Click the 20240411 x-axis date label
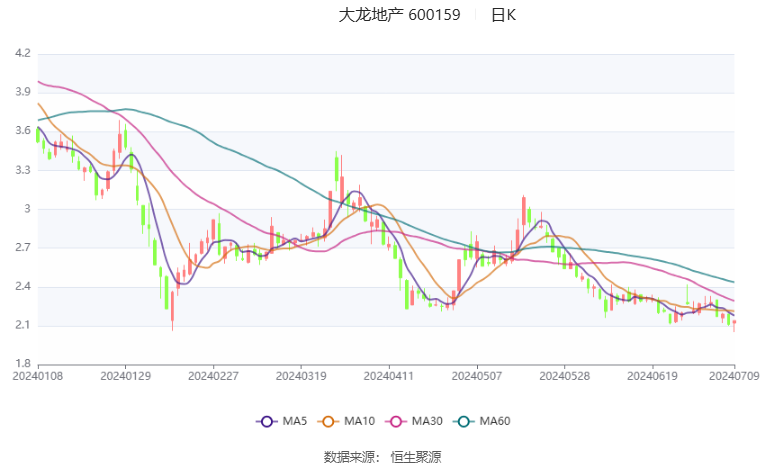765x465 pixels. point(389,376)
